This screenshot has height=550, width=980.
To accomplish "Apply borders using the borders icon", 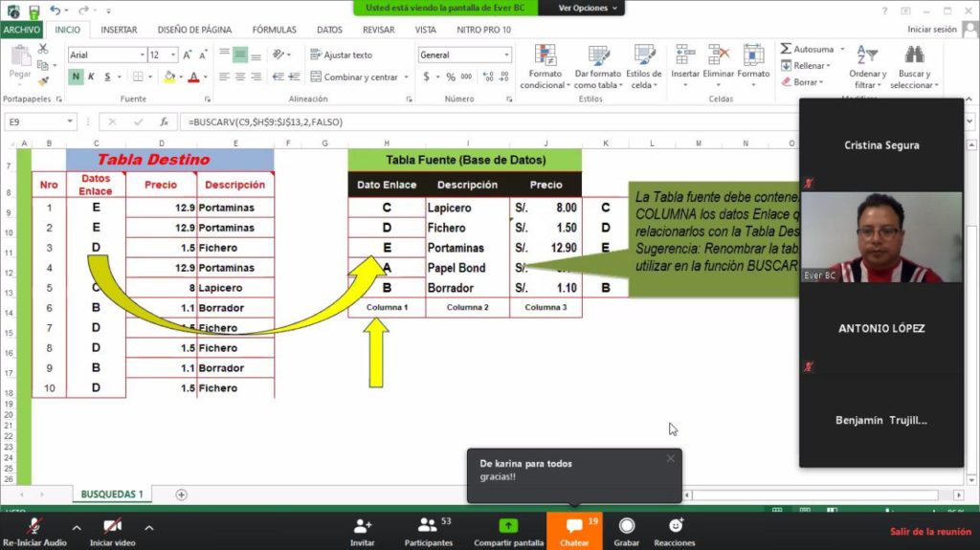I will point(138,77).
